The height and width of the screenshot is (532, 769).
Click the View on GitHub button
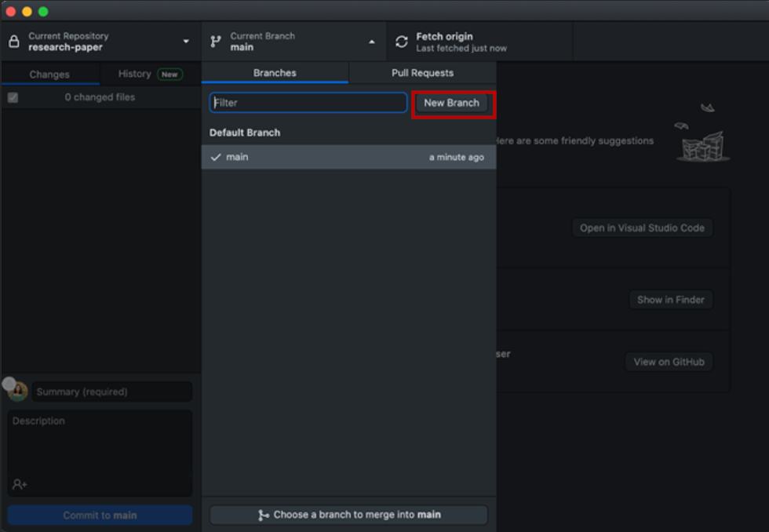click(x=669, y=362)
